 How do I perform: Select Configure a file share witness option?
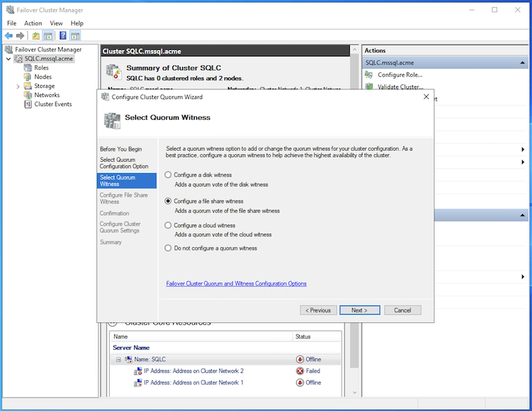pos(168,201)
